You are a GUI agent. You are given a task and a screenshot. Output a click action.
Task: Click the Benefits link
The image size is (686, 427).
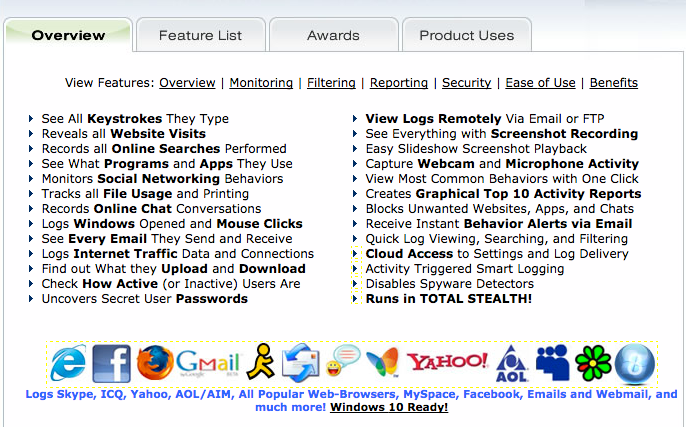click(x=613, y=83)
